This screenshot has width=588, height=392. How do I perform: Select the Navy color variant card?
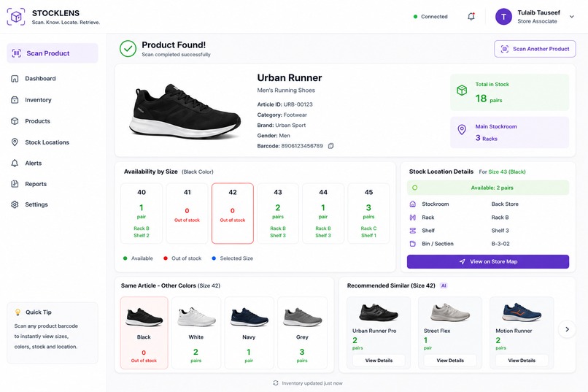click(x=249, y=333)
